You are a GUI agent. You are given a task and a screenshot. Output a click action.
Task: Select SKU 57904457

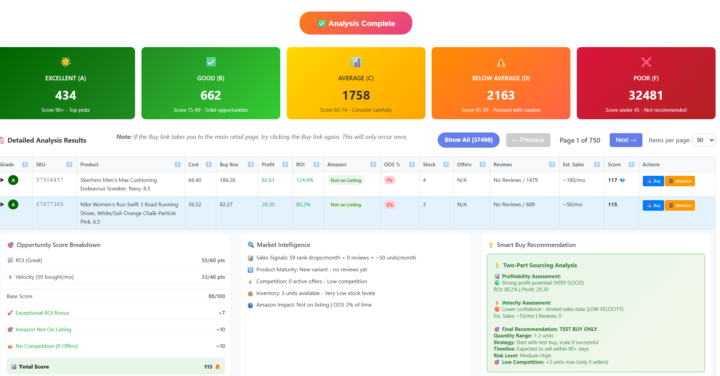[50, 180]
